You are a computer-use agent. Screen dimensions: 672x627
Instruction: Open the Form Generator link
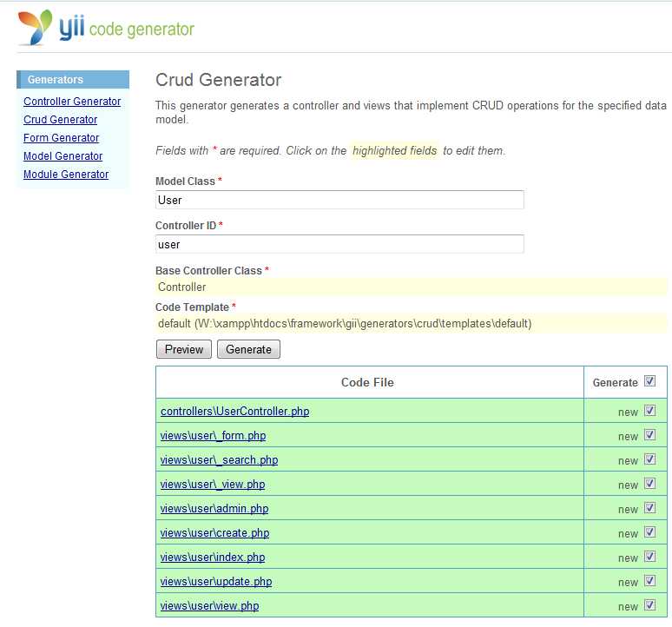click(x=62, y=138)
